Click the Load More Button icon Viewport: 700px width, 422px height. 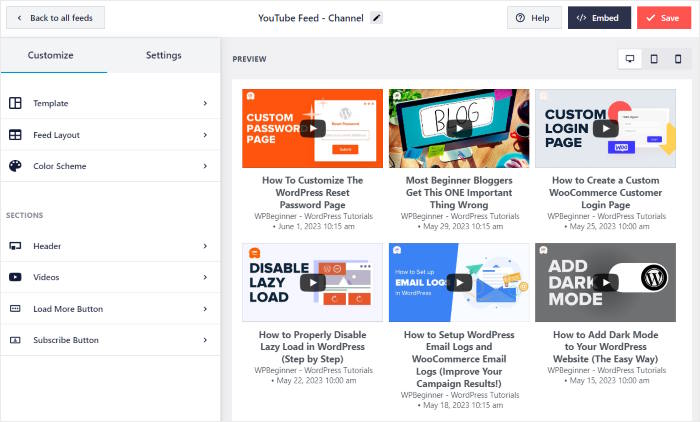pos(15,309)
